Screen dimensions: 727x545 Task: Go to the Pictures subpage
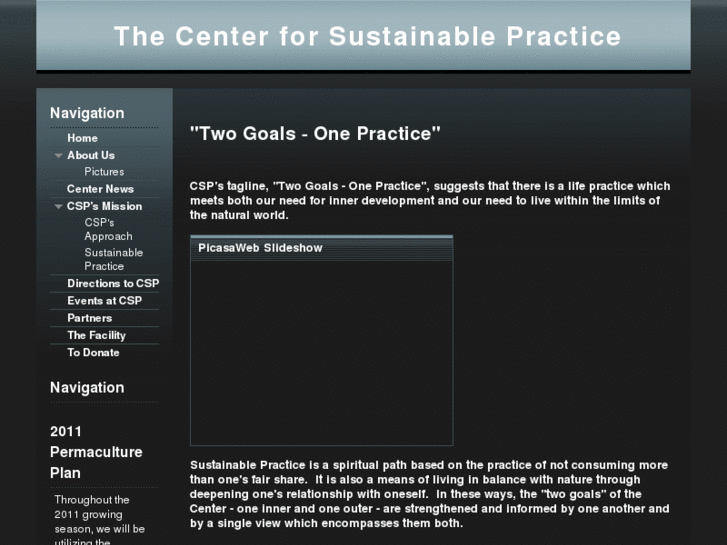[104, 172]
